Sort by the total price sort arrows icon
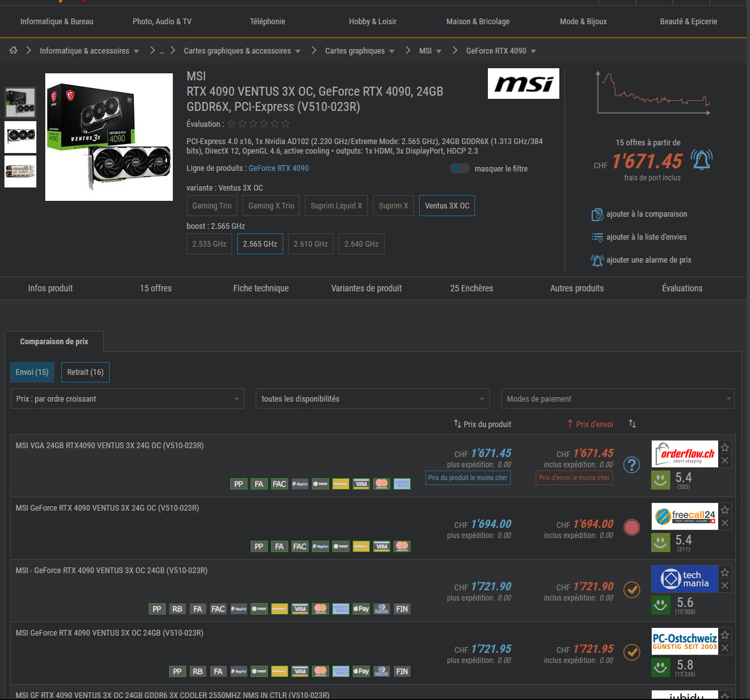 click(x=632, y=423)
